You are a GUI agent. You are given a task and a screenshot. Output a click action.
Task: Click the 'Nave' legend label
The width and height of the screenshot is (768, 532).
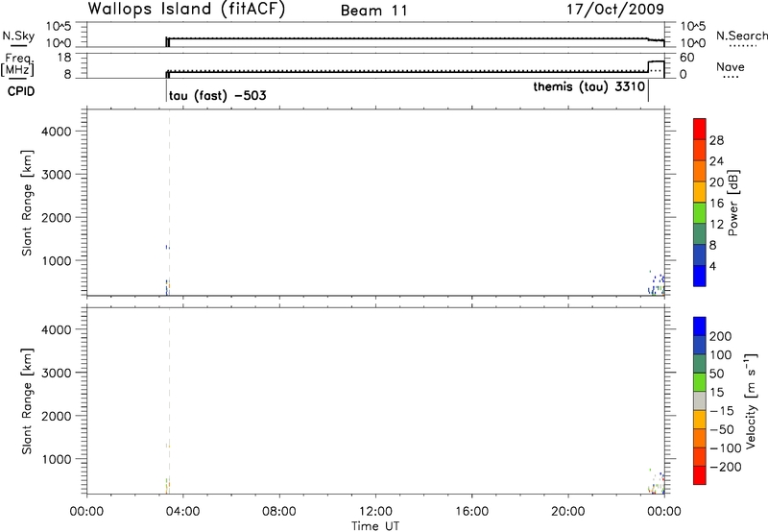[x=731, y=67]
